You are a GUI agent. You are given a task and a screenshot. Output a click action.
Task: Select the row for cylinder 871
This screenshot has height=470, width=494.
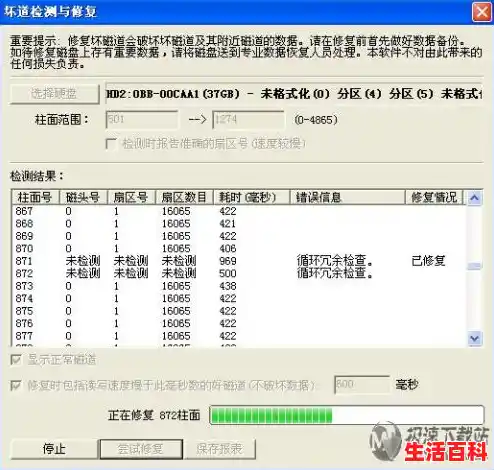click(239, 261)
